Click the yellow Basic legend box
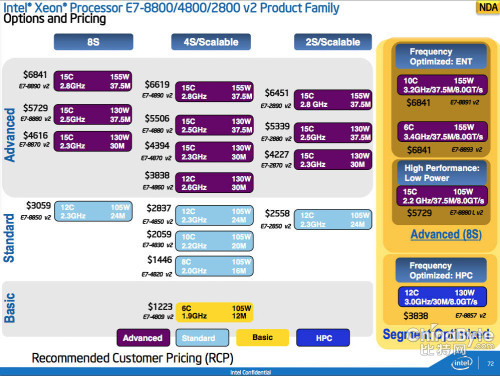500x376 pixels. coord(262,337)
